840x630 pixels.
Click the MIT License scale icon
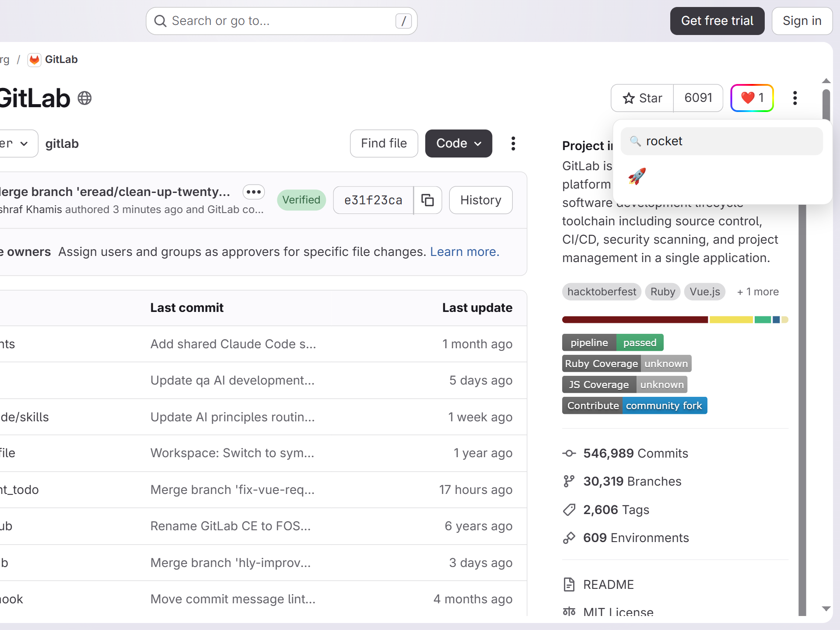point(569,612)
